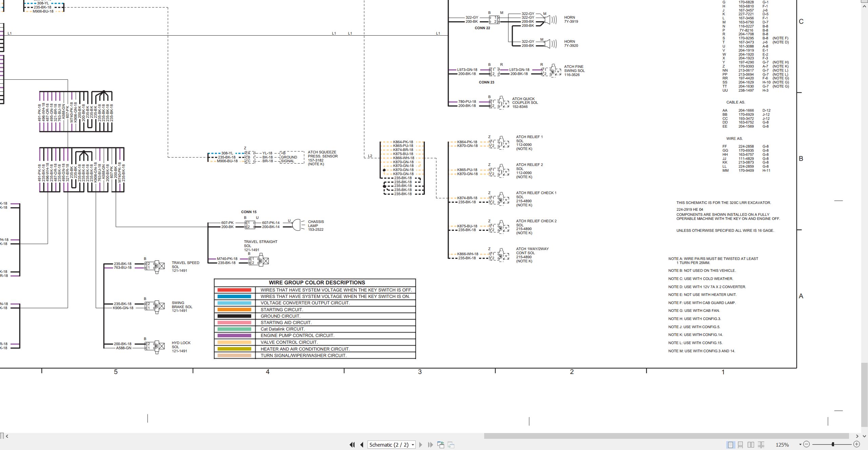The height and width of the screenshot is (450, 868).
Task: Click the 'TRAVEL SPEED SOL' label
Action: click(x=185, y=265)
